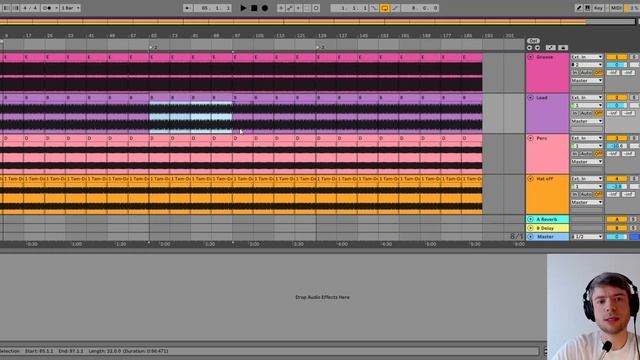Toggle Draw Mode pencil icon
640x360 pixels.
[579, 8]
